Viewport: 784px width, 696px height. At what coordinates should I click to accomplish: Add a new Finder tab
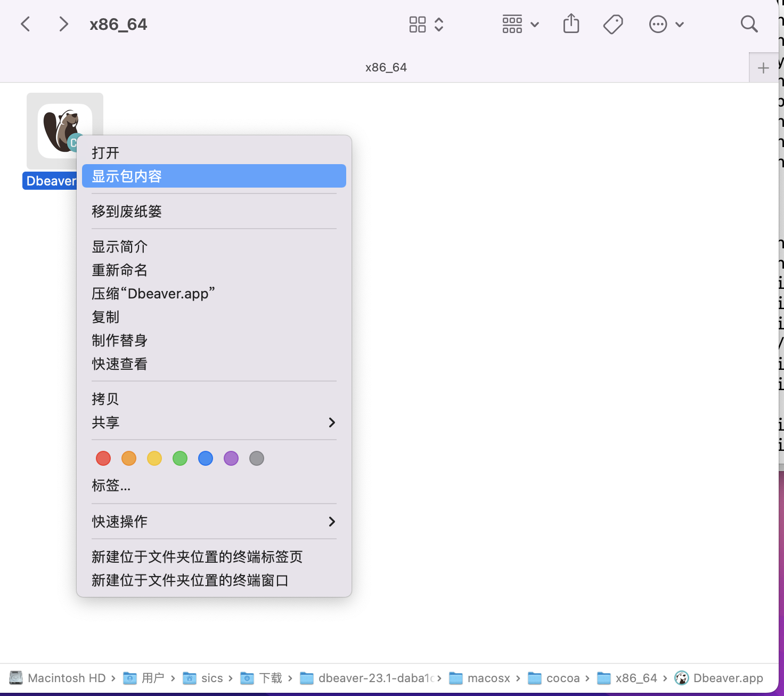[x=763, y=68]
